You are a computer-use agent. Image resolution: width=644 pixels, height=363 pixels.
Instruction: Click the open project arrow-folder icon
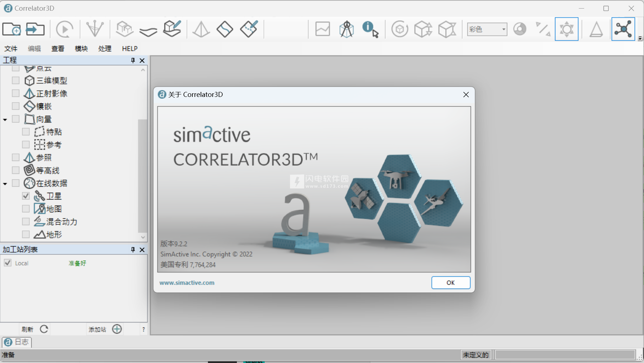35,29
